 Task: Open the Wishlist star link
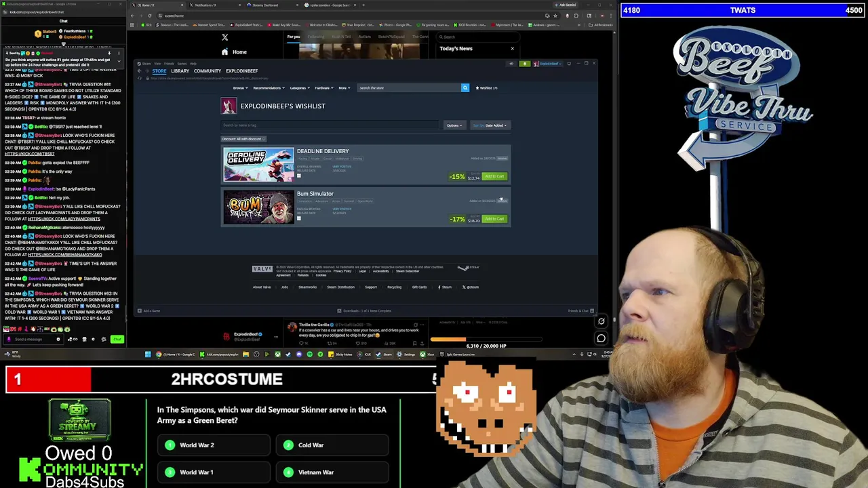(x=486, y=87)
